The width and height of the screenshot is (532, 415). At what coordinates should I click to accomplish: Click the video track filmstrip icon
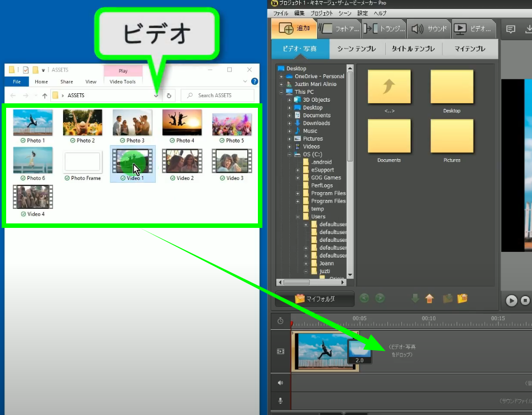click(x=280, y=351)
